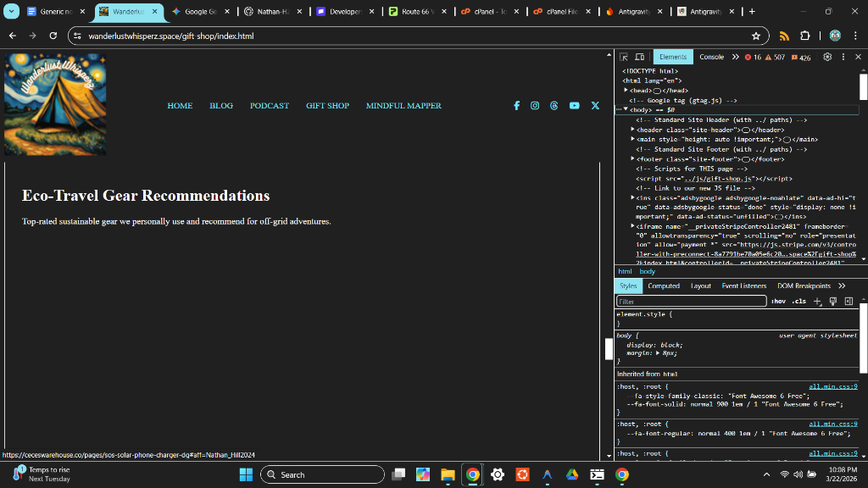The image size is (868, 488).
Task: Open the Computed styles tab
Action: (664, 286)
